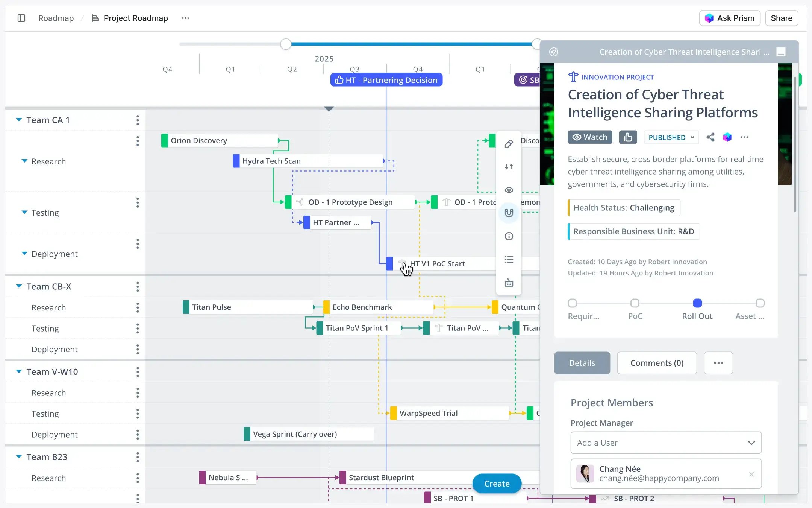This screenshot has height=508, width=812.
Task: Click the eye visibility icon in the floating toolbar
Action: tap(509, 190)
